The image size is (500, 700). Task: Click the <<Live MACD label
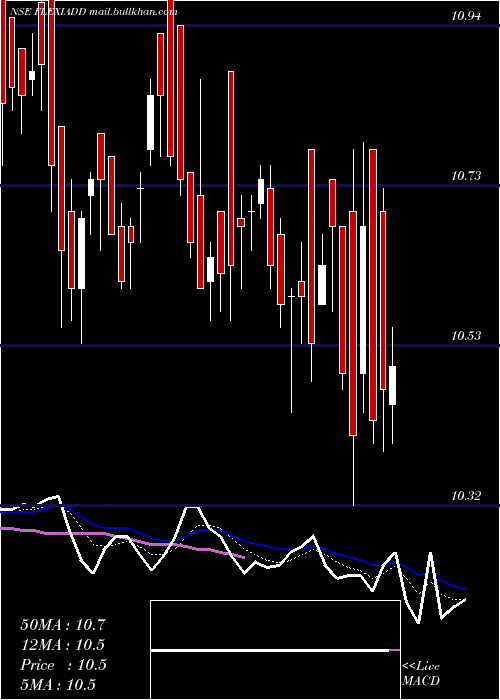(421, 673)
